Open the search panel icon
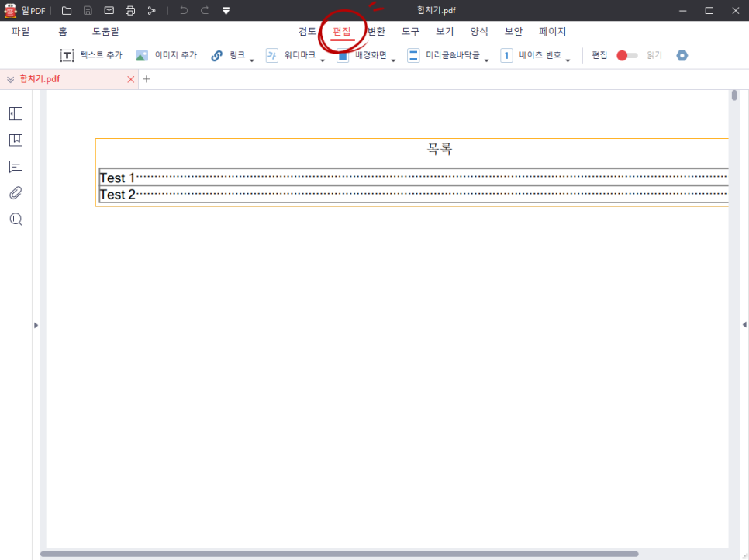 [16, 219]
